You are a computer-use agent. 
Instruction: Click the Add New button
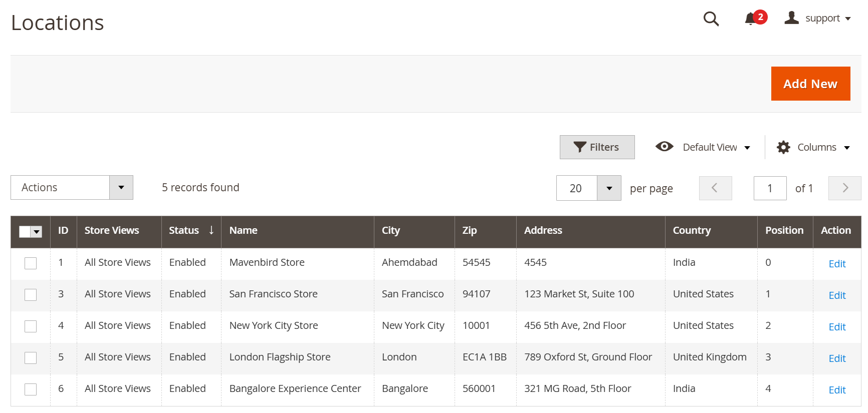(x=810, y=84)
